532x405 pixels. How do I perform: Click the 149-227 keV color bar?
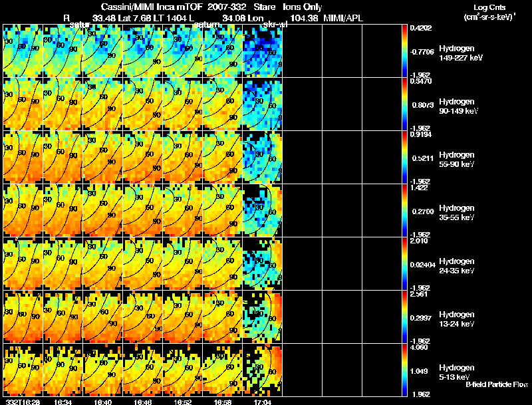404,51
